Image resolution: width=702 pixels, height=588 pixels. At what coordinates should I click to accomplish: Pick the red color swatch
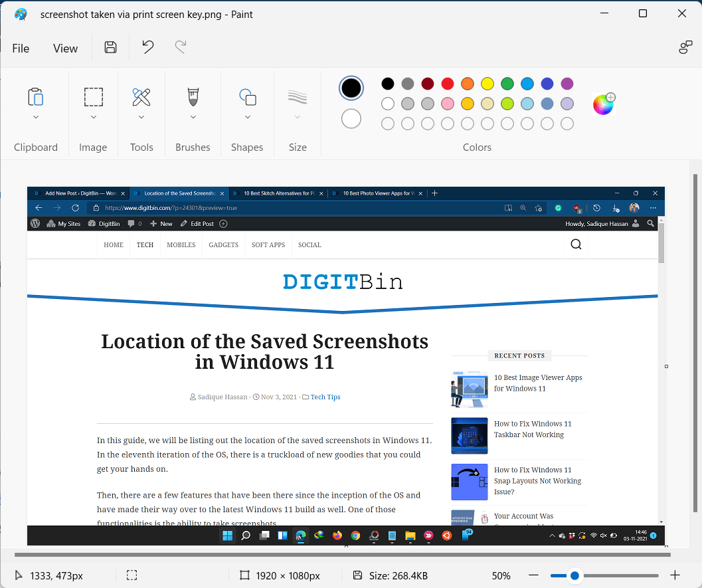click(448, 84)
